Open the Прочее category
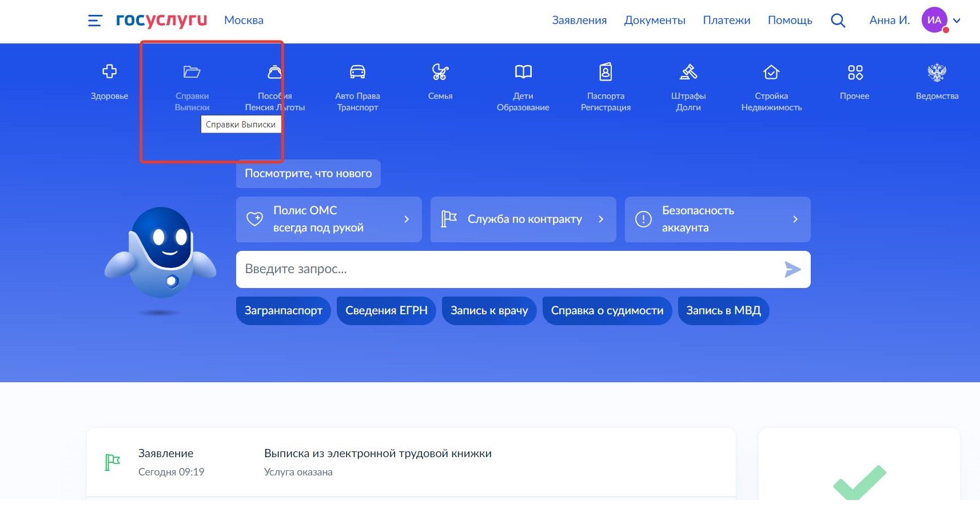The height and width of the screenshot is (512, 980). pyautogui.click(x=855, y=82)
